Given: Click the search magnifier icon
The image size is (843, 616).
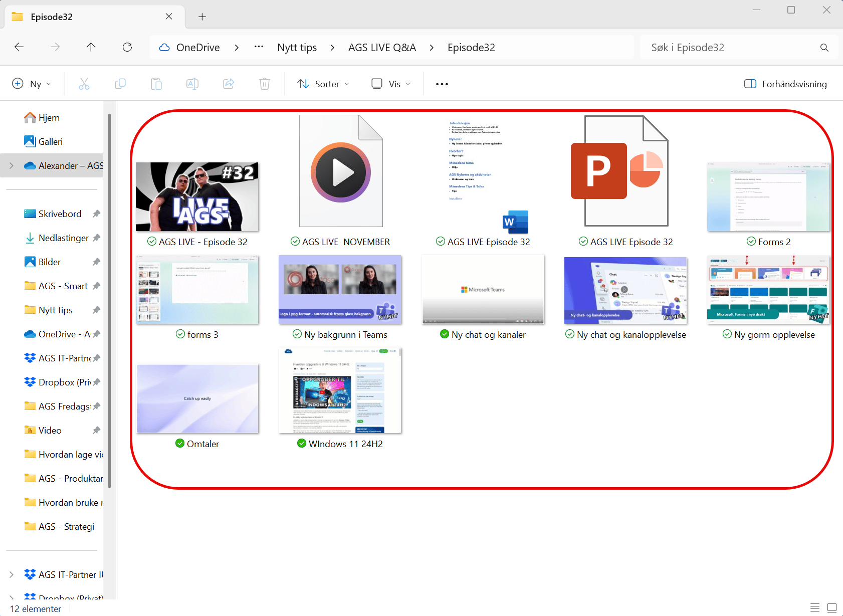Looking at the screenshot, I should [x=824, y=48].
